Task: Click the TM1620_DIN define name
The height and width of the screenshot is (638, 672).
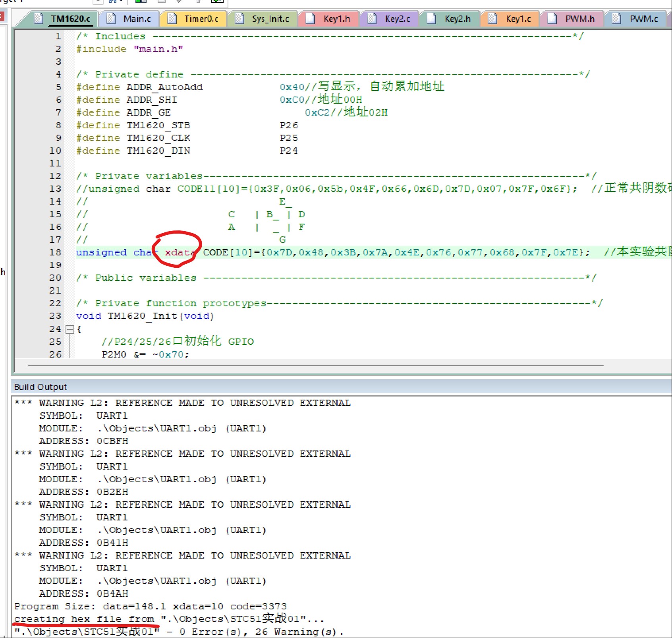Action: click(158, 151)
